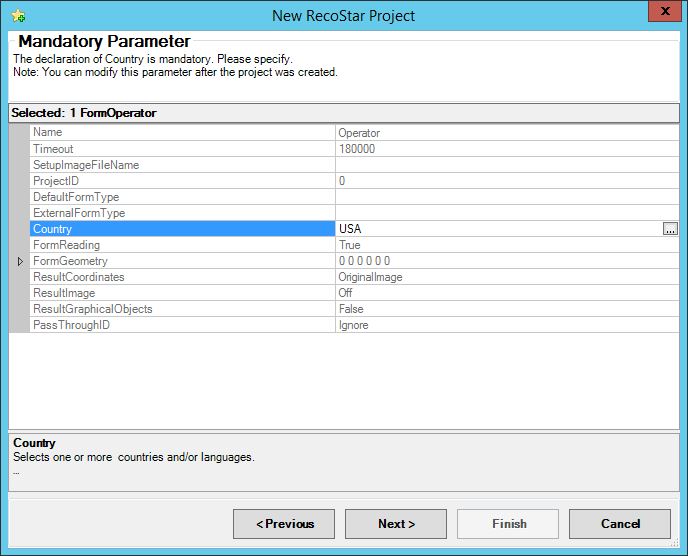
Task: Return to the Previous wizard page
Action: click(284, 524)
